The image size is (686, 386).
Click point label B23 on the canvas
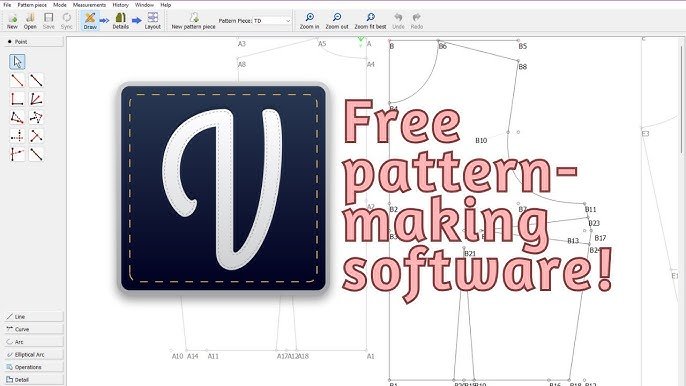pyautogui.click(x=594, y=223)
